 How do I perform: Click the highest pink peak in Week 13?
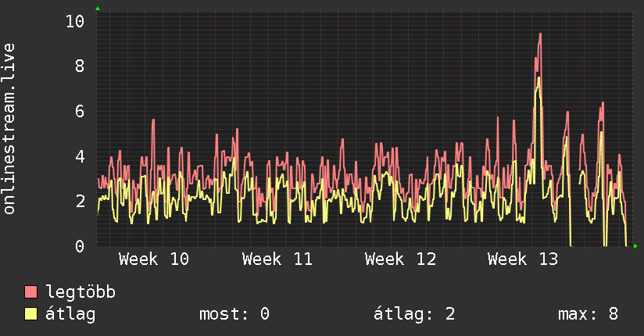540,34
